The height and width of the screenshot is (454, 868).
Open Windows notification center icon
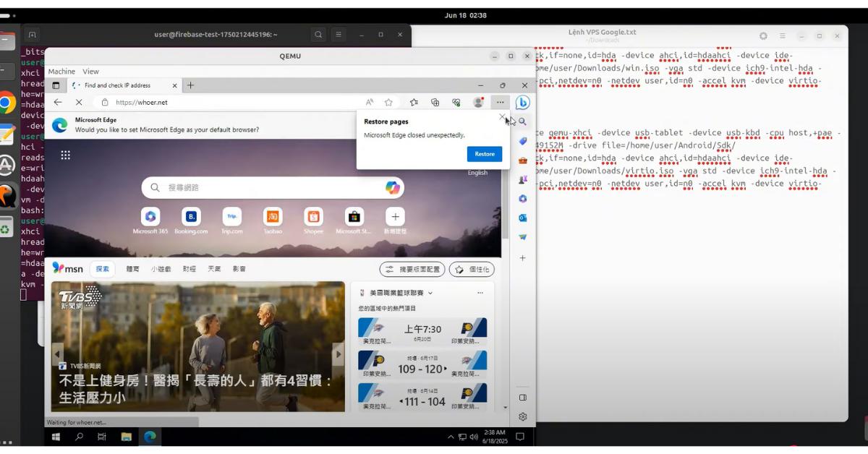(519, 437)
